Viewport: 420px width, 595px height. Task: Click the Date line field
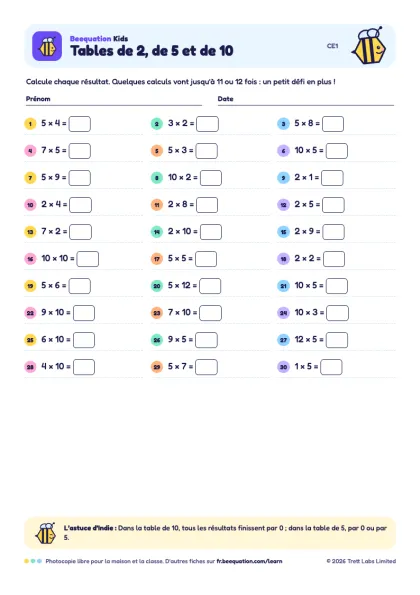tap(306, 100)
